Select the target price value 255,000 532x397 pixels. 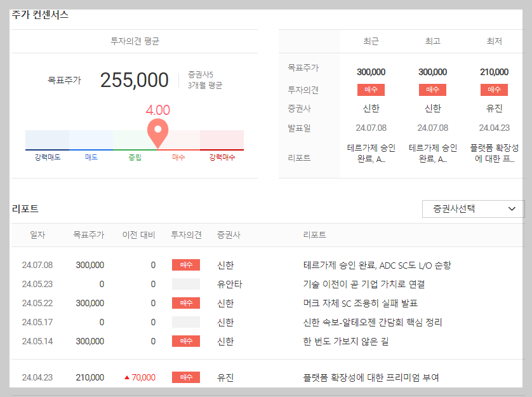134,79
